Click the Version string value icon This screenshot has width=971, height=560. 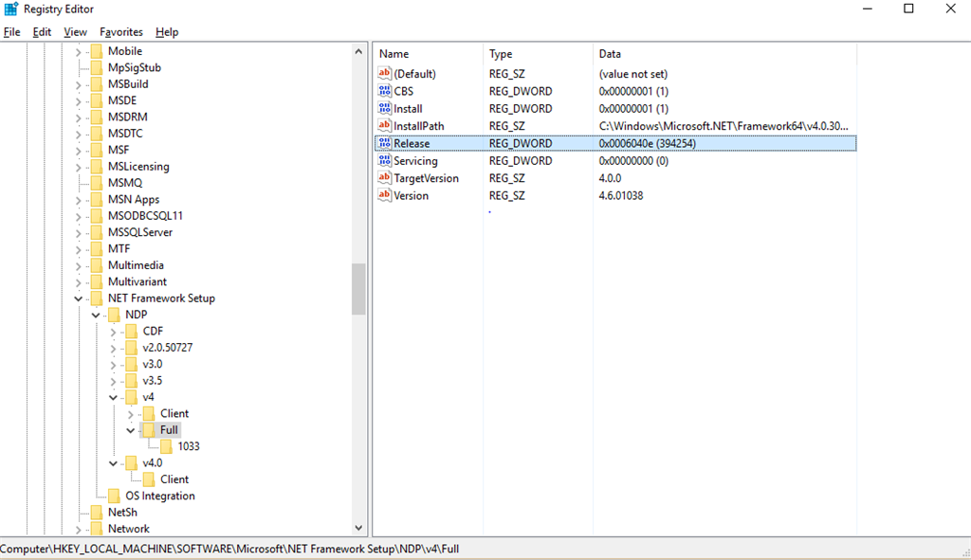pos(385,195)
